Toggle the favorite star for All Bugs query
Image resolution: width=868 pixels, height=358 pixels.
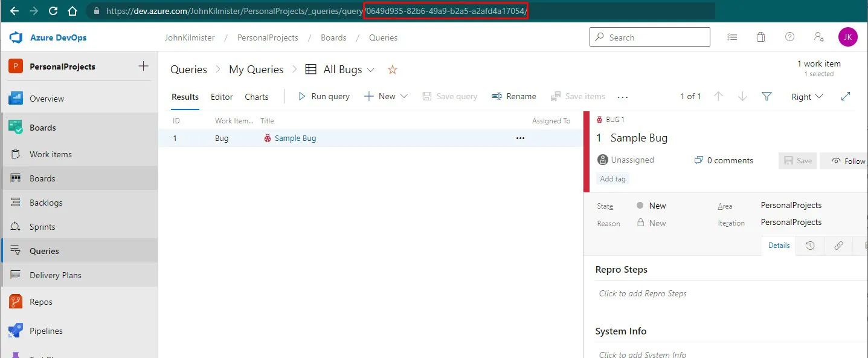[392, 70]
